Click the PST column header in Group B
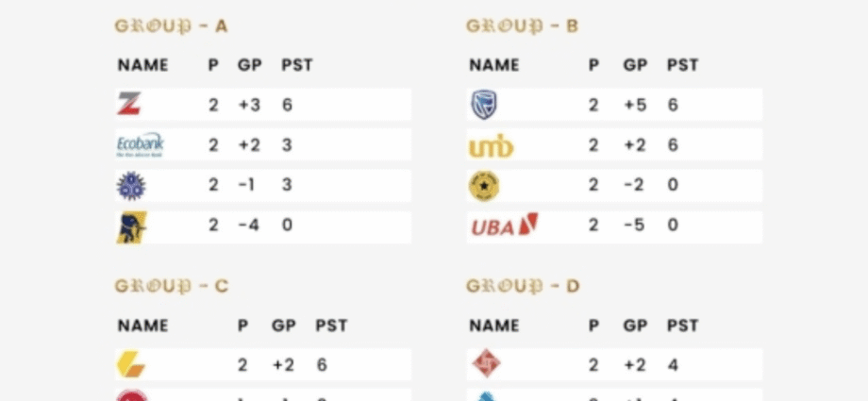868x401 pixels. (682, 65)
